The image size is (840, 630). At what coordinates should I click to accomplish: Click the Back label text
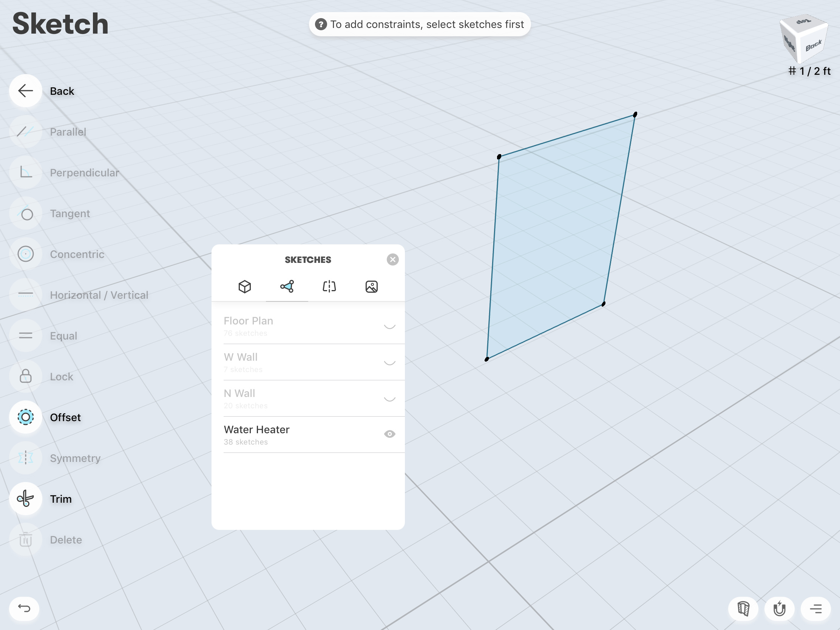[x=62, y=91]
